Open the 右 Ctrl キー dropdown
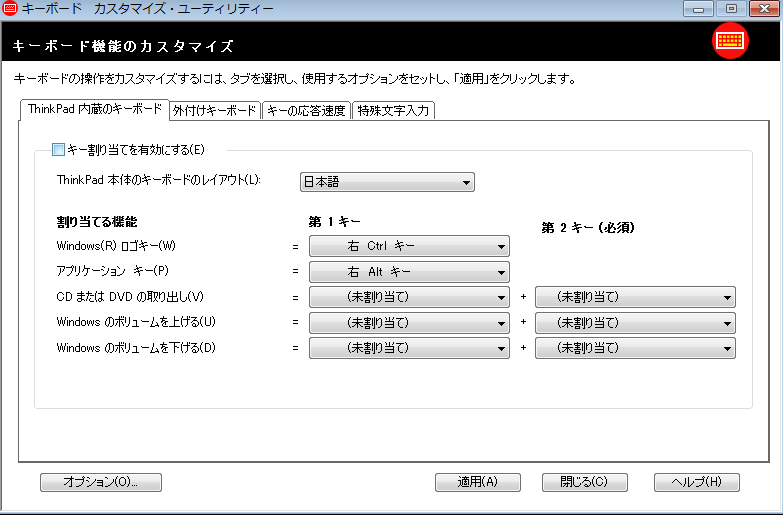This screenshot has width=783, height=515. 409,246
